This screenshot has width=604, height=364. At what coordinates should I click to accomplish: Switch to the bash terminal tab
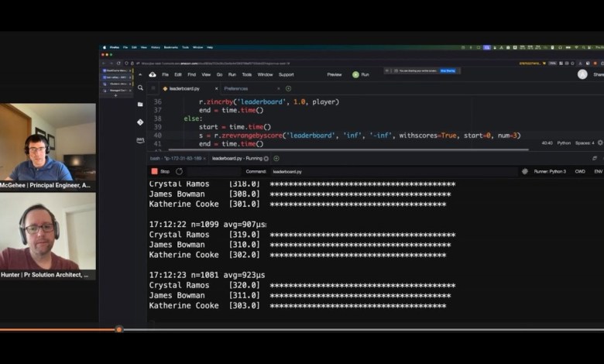tap(176, 158)
